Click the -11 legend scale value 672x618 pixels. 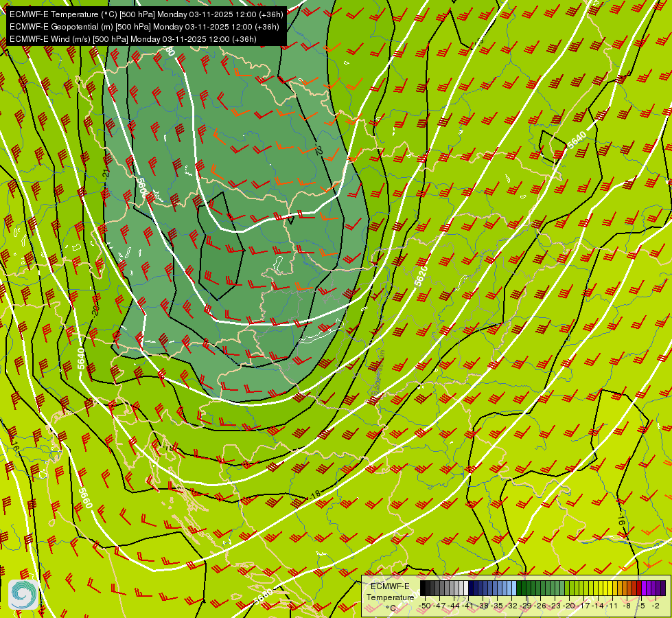point(612,606)
